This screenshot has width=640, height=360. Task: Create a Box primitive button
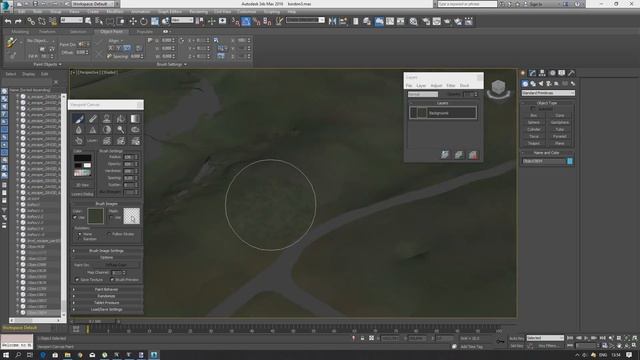[x=533, y=116]
